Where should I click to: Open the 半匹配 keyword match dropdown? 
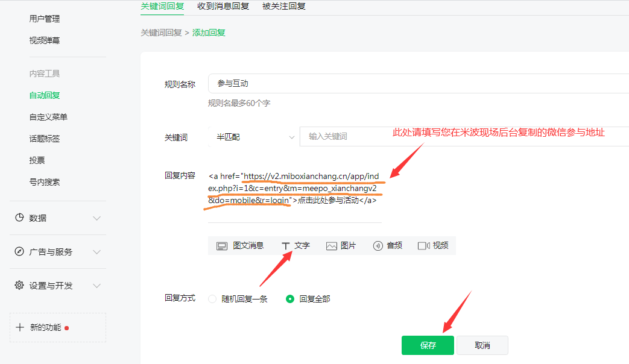click(253, 137)
